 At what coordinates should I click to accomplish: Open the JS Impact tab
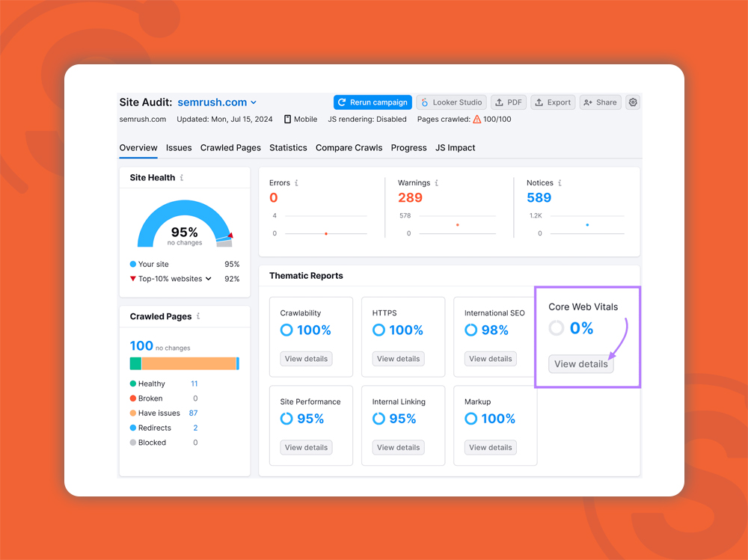[x=455, y=148]
